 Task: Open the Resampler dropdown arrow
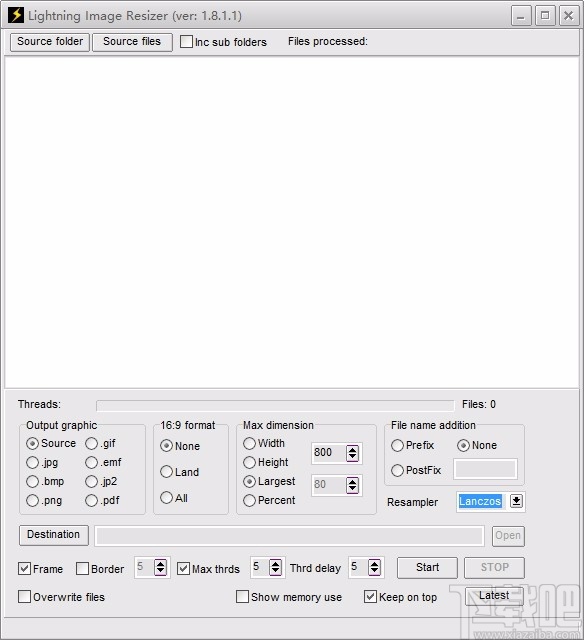(x=516, y=501)
